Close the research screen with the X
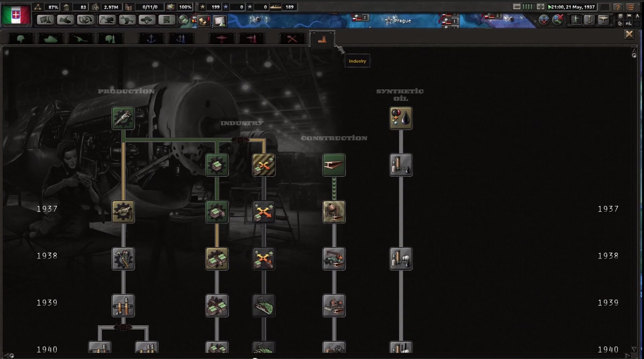This screenshot has width=644, height=359. pos(629,34)
